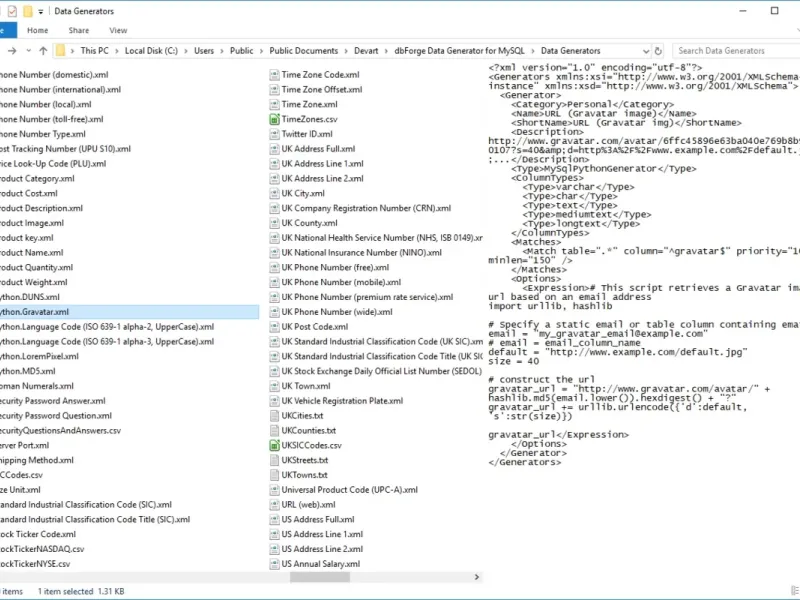Select the Twitter ID.xml file icon
The image size is (800, 600).
tap(274, 134)
